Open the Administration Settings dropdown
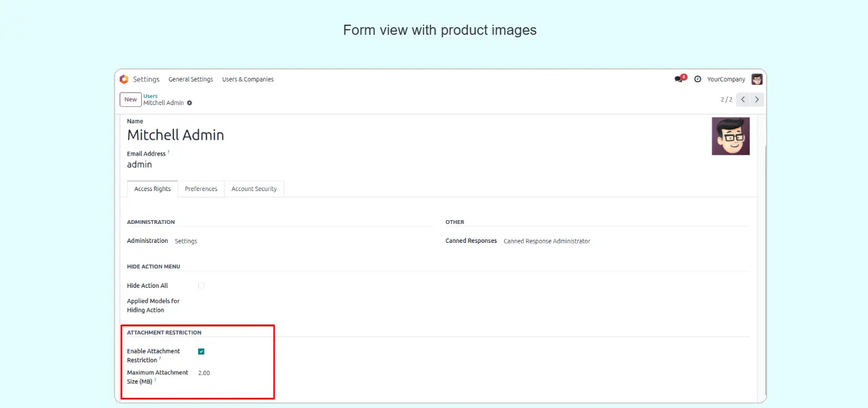The width and height of the screenshot is (868, 408). coord(186,241)
